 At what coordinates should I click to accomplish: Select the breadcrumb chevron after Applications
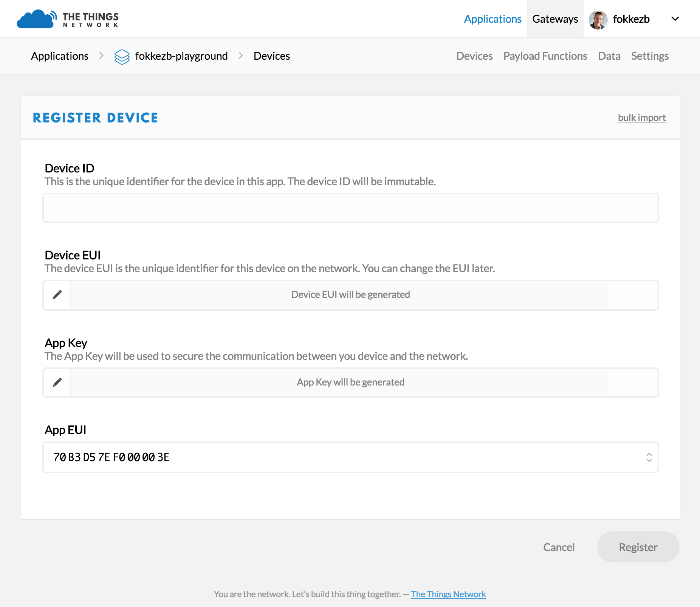[101, 56]
